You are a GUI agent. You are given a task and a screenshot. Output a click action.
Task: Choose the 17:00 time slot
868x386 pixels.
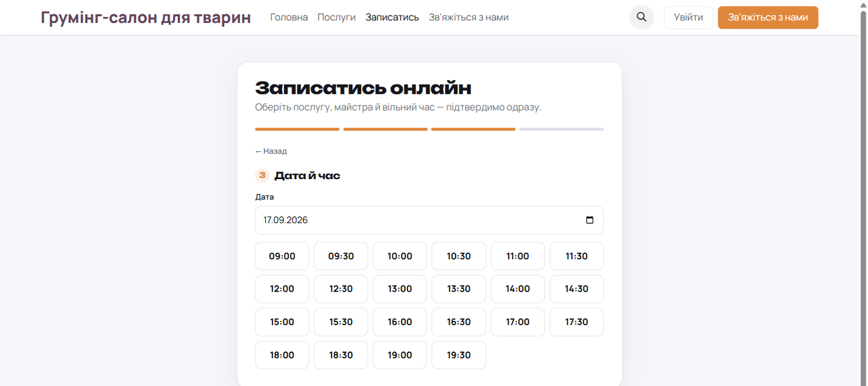[518, 322]
